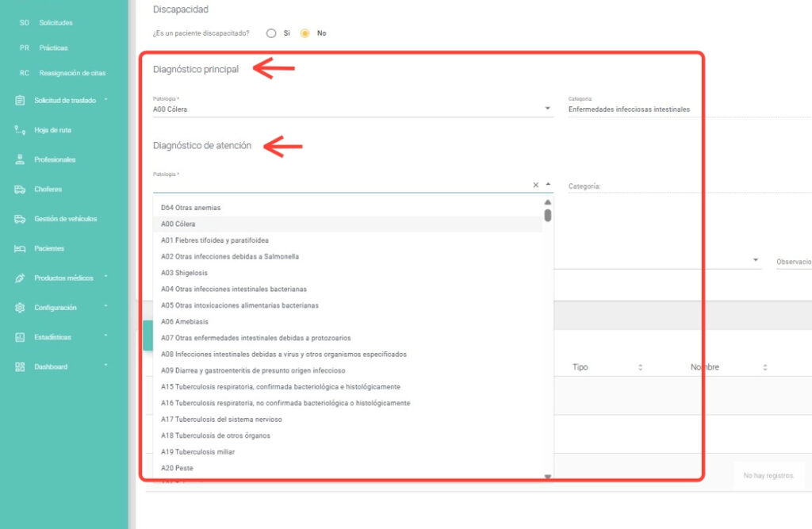Expand the Solicitud de traslado submenu

pyautogui.click(x=105, y=100)
